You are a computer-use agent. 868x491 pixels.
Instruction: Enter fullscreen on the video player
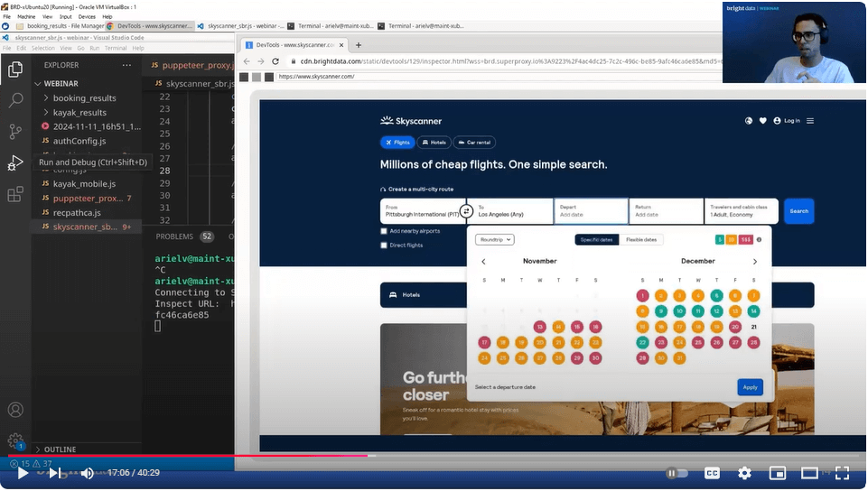(x=842, y=473)
